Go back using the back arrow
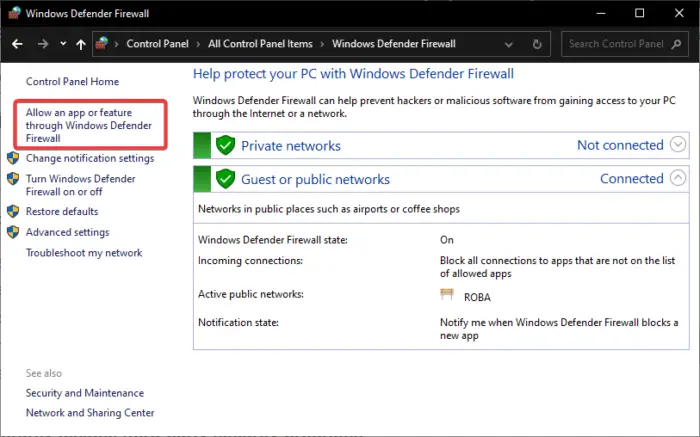The height and width of the screenshot is (437, 700). click(17, 44)
